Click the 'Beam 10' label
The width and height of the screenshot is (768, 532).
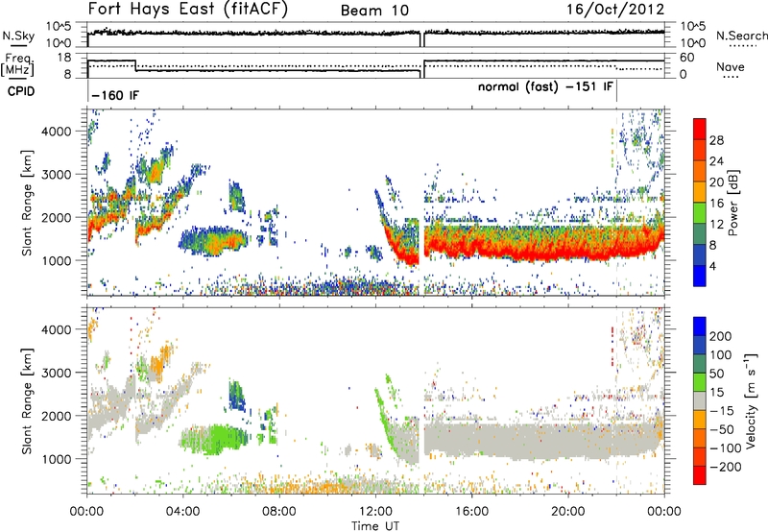[x=374, y=11]
